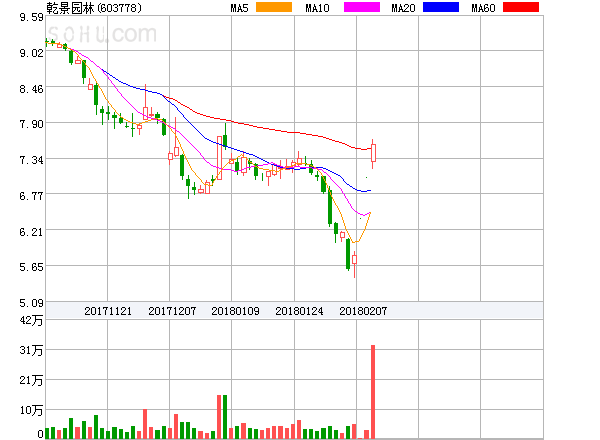600x440 pixels.
Task: Click the 20180109 date label
Action: tap(235, 311)
